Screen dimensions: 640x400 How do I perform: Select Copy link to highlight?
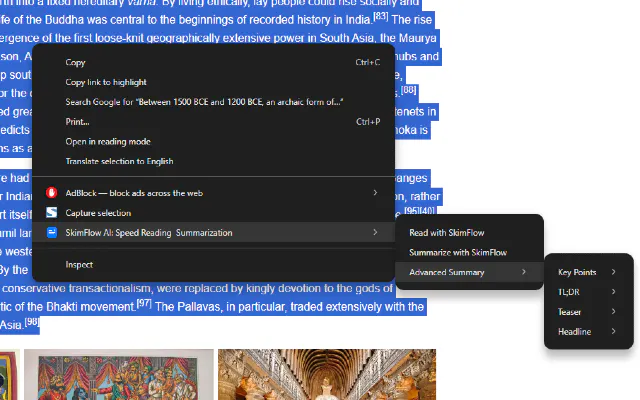213,82
